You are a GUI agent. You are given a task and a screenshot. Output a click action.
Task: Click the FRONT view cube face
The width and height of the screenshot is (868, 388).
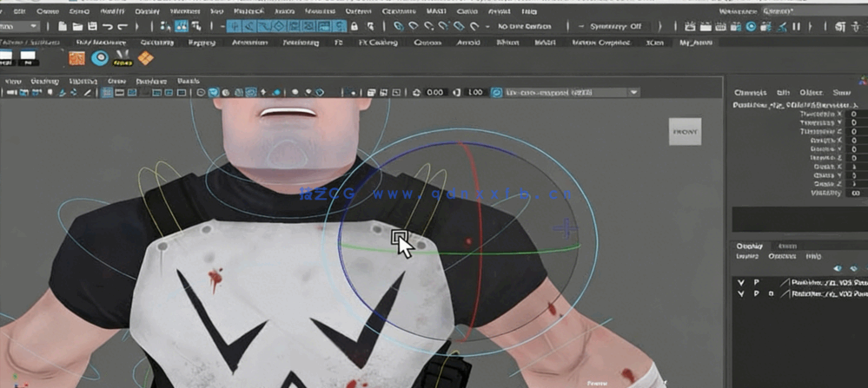684,131
